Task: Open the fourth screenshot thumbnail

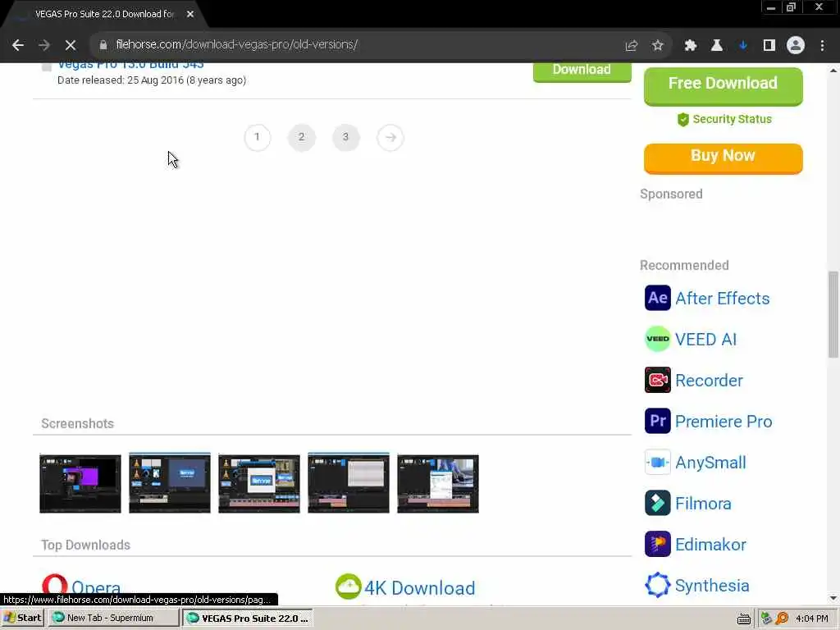Action: (349, 482)
